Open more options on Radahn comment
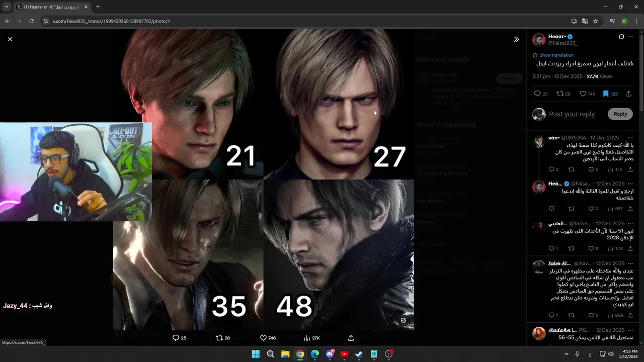The height and width of the screenshot is (362, 644). coord(630,330)
